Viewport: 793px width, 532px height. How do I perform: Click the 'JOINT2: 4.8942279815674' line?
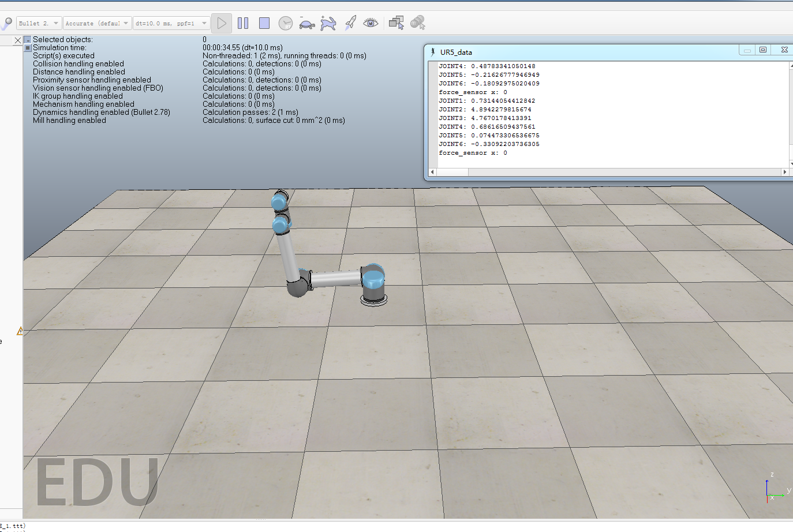[485, 110]
